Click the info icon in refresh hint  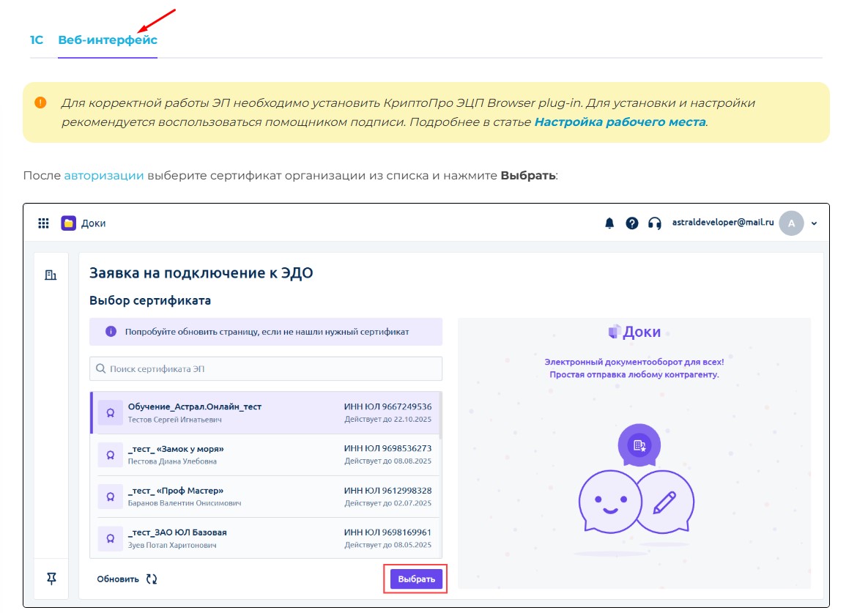(x=111, y=331)
